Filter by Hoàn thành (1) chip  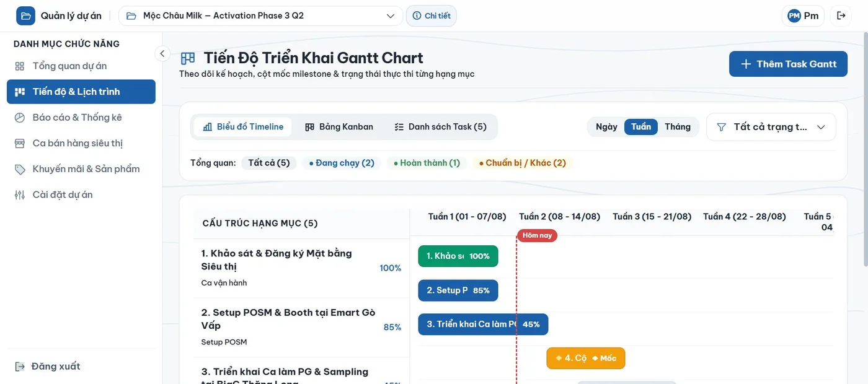427,163
